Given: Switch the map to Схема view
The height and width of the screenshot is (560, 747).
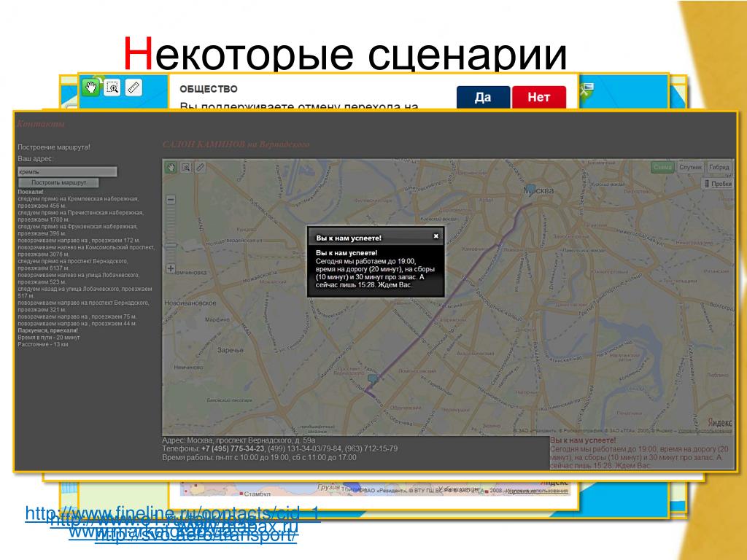Looking at the screenshot, I should pyautogui.click(x=662, y=167).
